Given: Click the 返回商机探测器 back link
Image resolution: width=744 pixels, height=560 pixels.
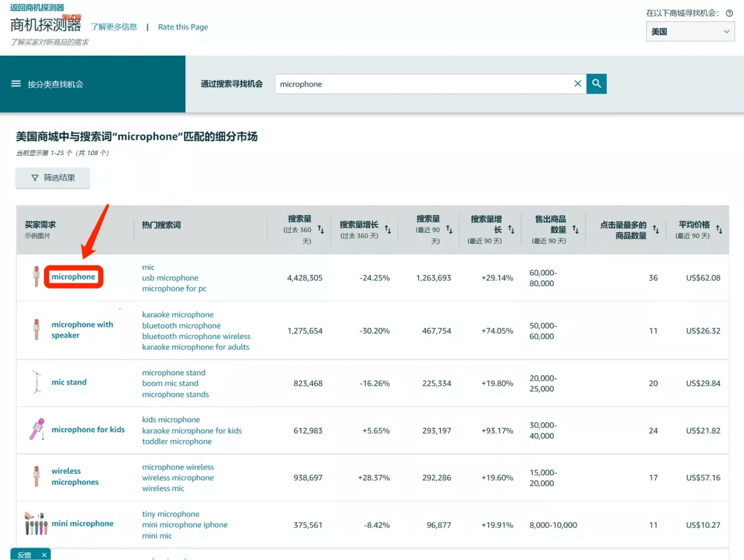Looking at the screenshot, I should [x=37, y=8].
